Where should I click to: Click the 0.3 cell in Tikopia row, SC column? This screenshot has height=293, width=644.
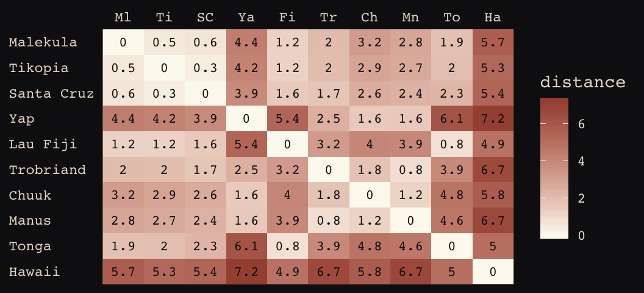205,68
